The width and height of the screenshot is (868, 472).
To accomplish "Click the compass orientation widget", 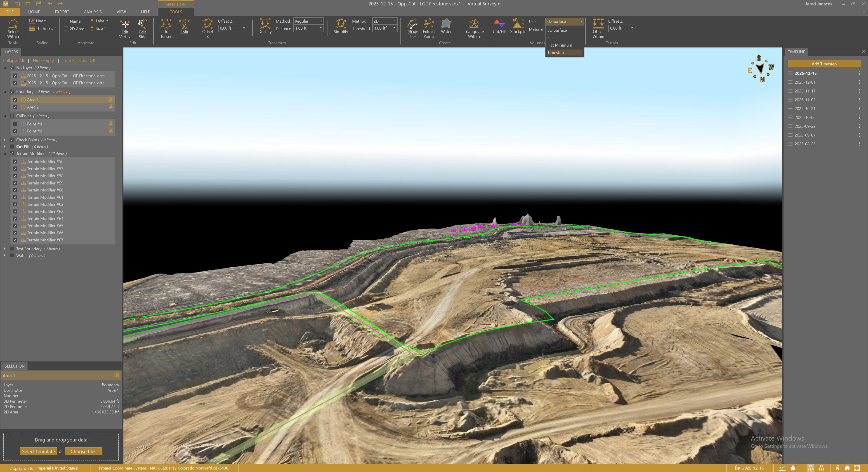I will tap(760, 69).
